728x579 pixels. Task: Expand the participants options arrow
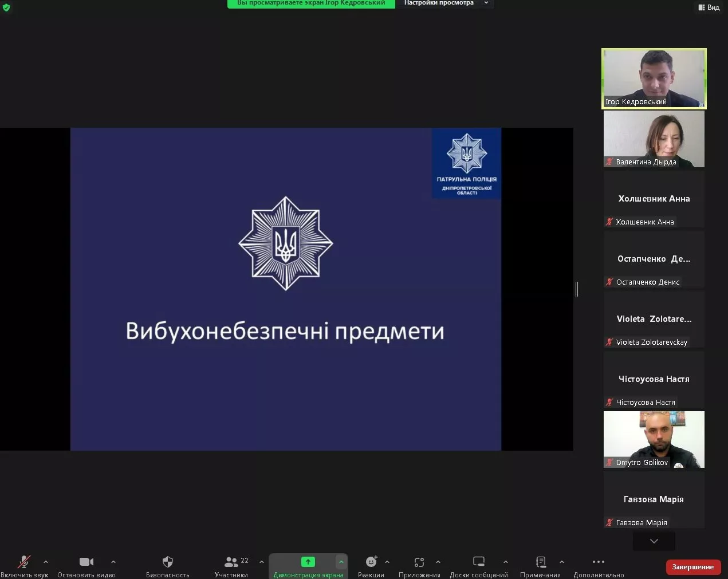(262, 562)
